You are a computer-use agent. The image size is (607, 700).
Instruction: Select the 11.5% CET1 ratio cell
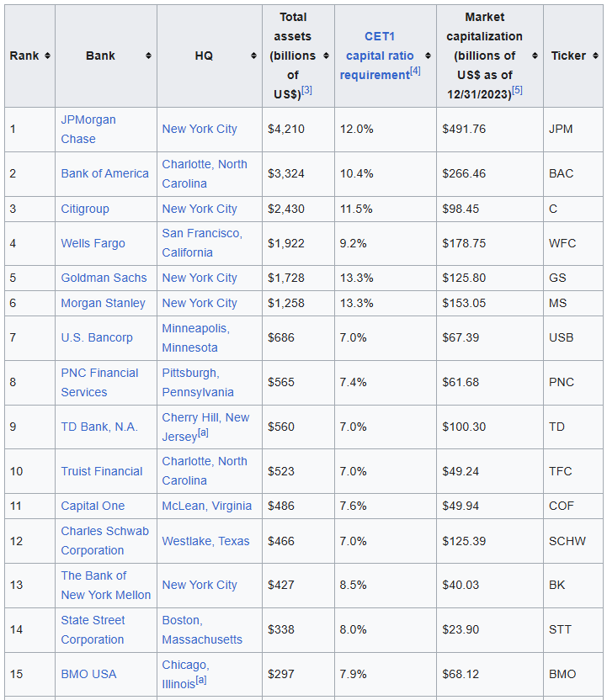click(386, 209)
